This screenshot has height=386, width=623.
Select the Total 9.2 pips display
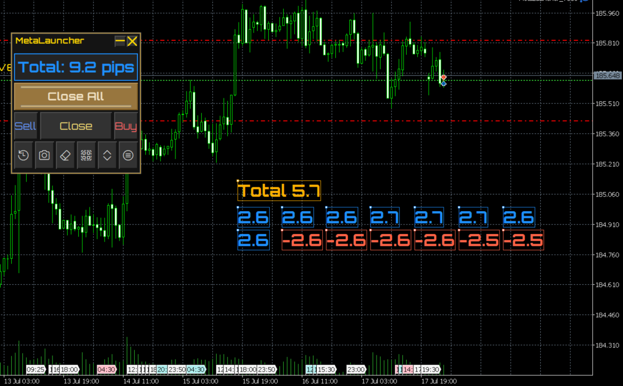point(76,67)
